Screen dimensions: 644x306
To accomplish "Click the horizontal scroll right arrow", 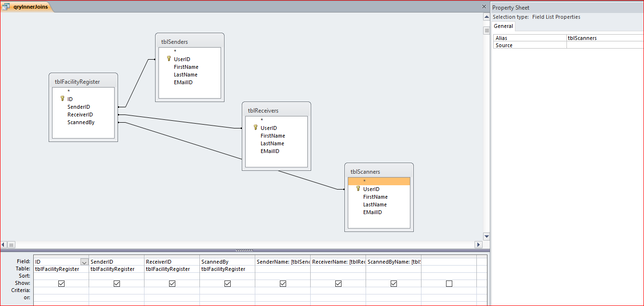I will 479,244.
